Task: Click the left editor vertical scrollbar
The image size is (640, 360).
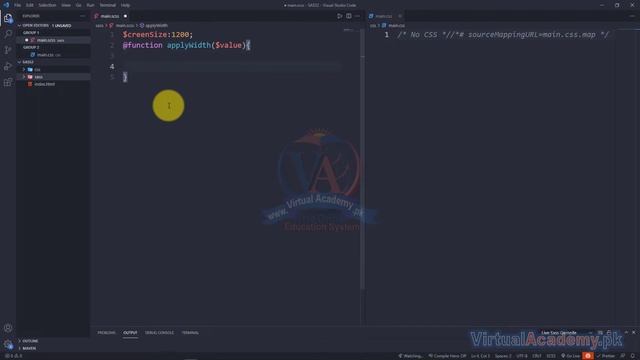Action: 362,159
